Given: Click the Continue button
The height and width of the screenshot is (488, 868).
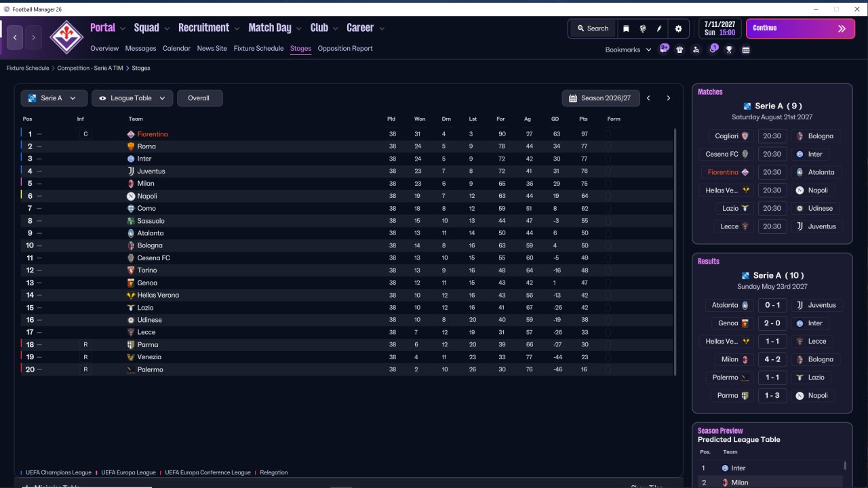Looking at the screenshot, I should (800, 28).
